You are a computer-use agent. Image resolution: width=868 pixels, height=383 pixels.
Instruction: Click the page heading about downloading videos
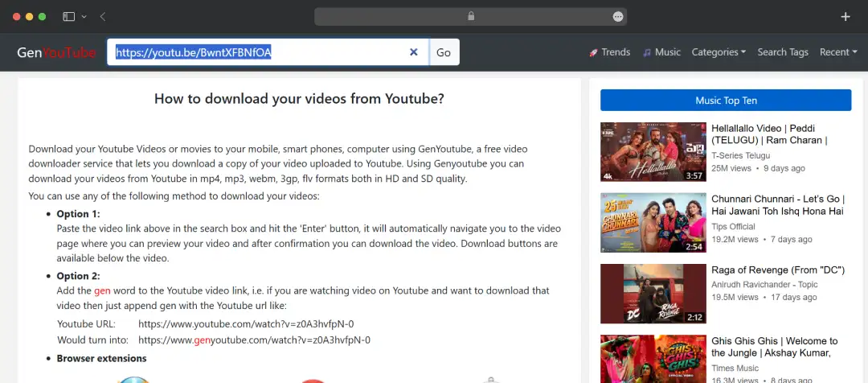coord(299,99)
